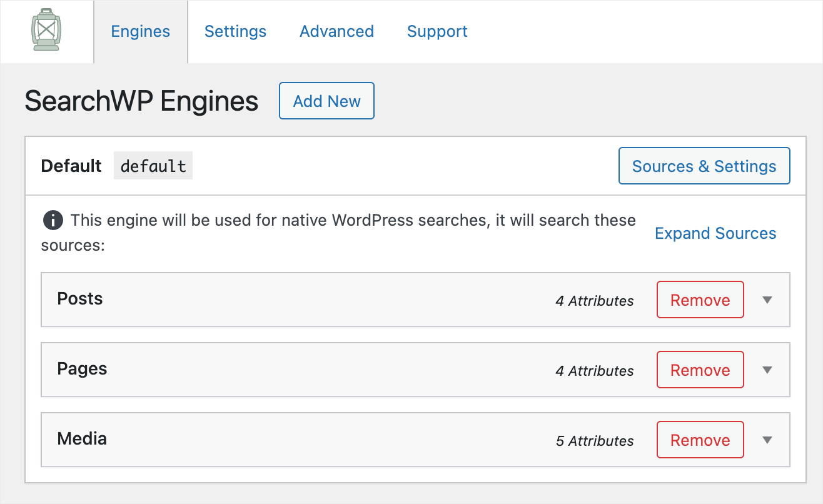The height and width of the screenshot is (504, 823).
Task: Expand the Posts source arrow
Action: point(768,300)
